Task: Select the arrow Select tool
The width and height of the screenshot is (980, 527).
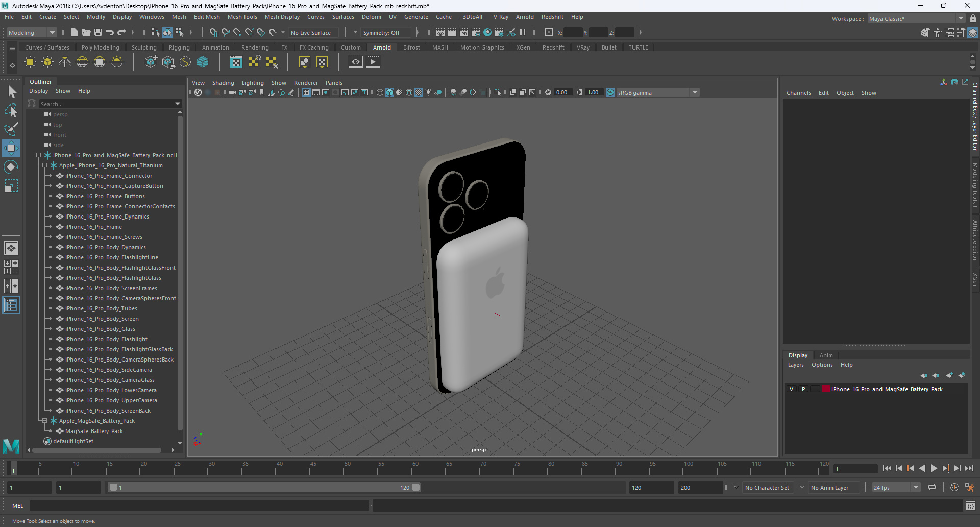Action: (11, 91)
